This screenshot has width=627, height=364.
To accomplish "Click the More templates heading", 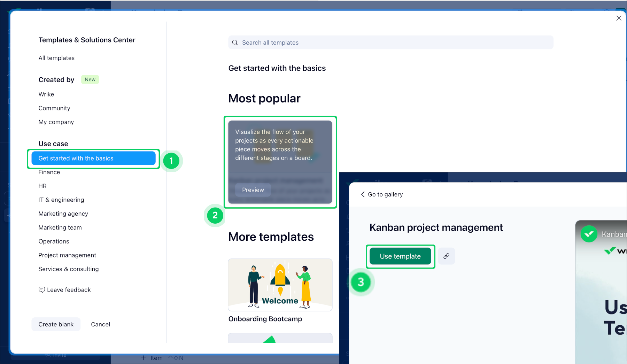I will coord(271,237).
